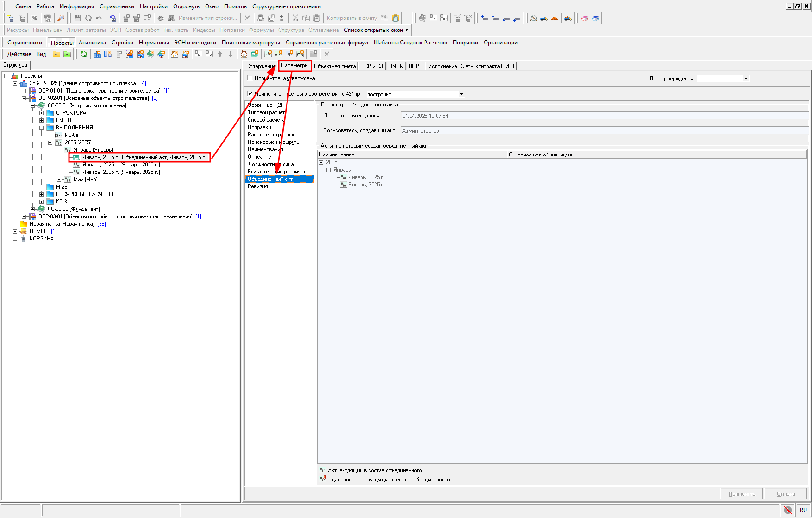
Task: Click the yellow folder up-level icon
Action: point(56,54)
